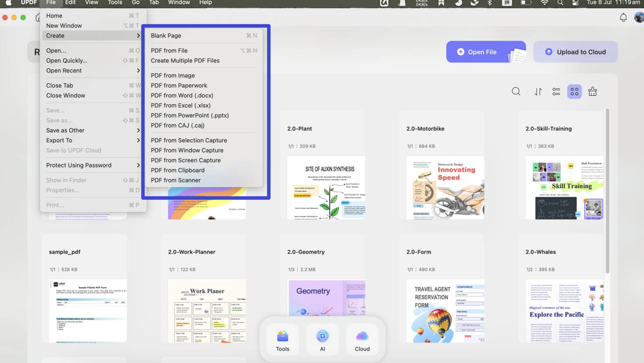Screen dimensions: 644x363
Task: Select PDF from File
Action: click(x=204, y=51)
